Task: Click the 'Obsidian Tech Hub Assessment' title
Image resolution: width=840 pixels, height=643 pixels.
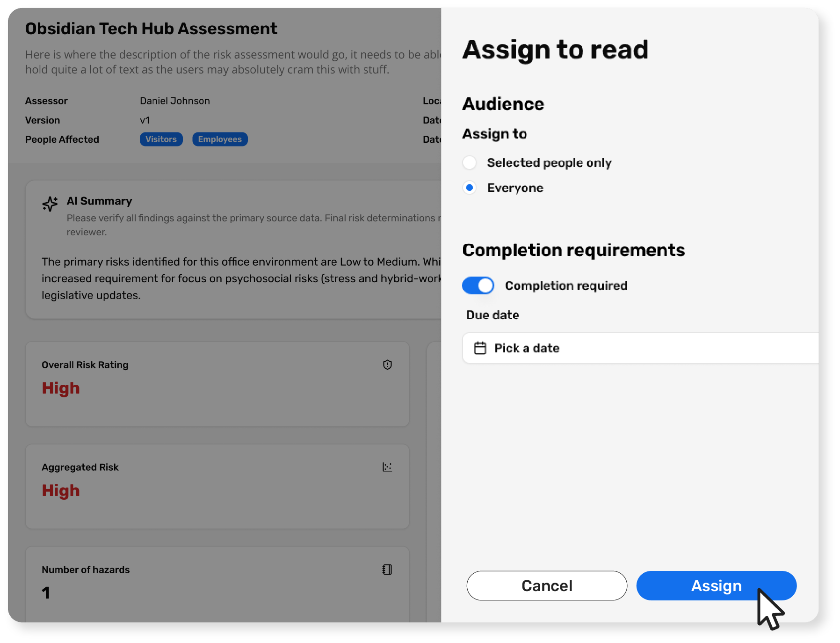Action: point(151,29)
